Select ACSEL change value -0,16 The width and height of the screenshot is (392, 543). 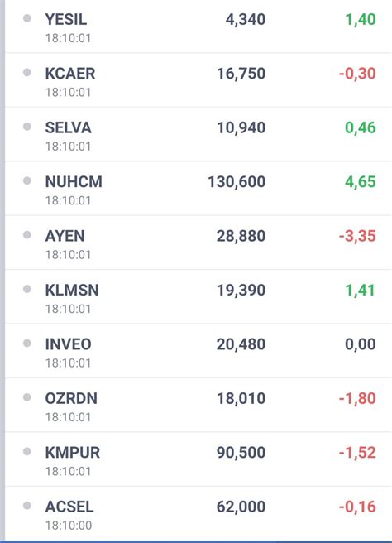pyautogui.click(x=357, y=507)
